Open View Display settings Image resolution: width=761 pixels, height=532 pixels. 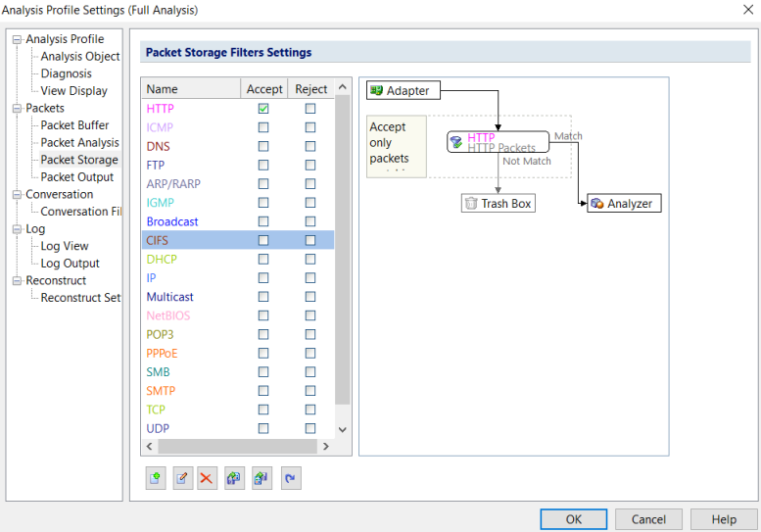(x=73, y=91)
